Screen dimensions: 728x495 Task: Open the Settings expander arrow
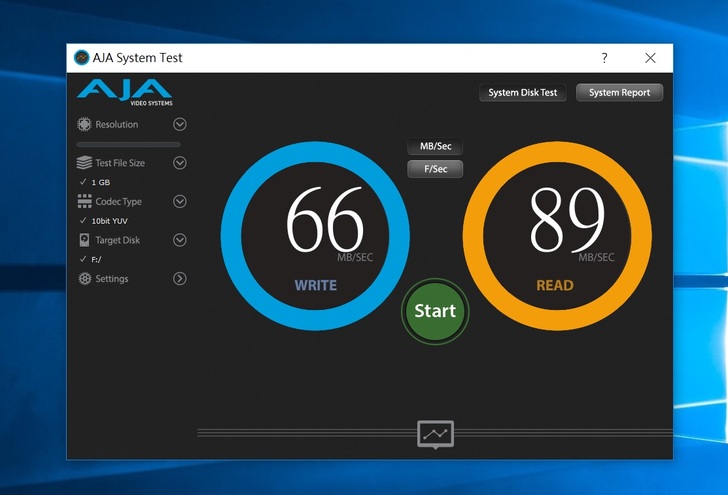180,279
